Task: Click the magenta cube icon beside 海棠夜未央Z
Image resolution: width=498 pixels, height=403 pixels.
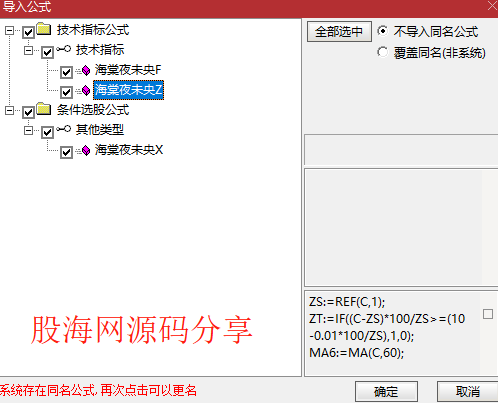Action: (86, 90)
